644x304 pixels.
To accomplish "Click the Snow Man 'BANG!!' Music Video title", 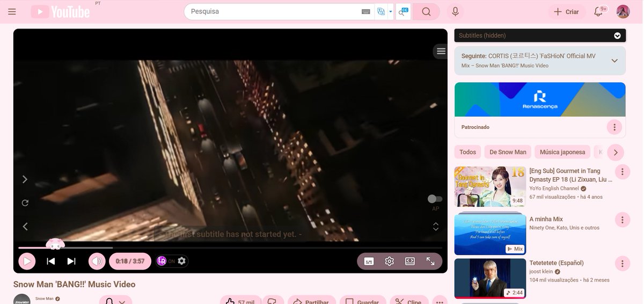I will [x=75, y=284].
